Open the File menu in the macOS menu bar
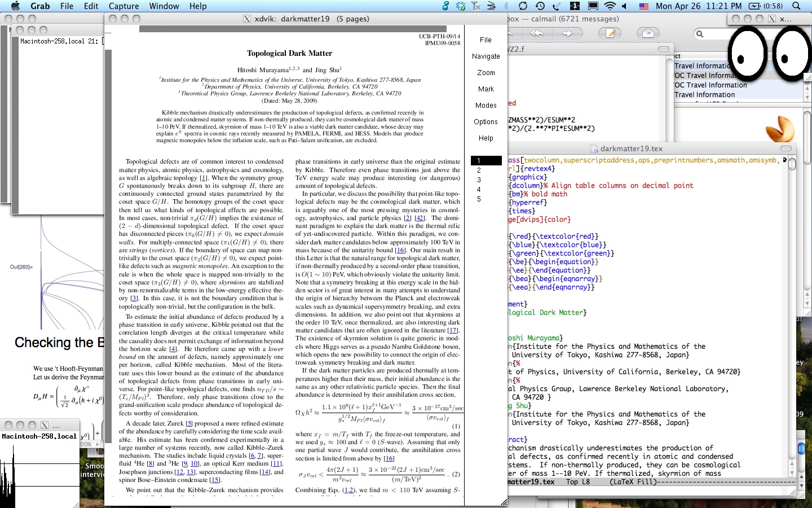This screenshot has height=508, width=812. (67, 6)
